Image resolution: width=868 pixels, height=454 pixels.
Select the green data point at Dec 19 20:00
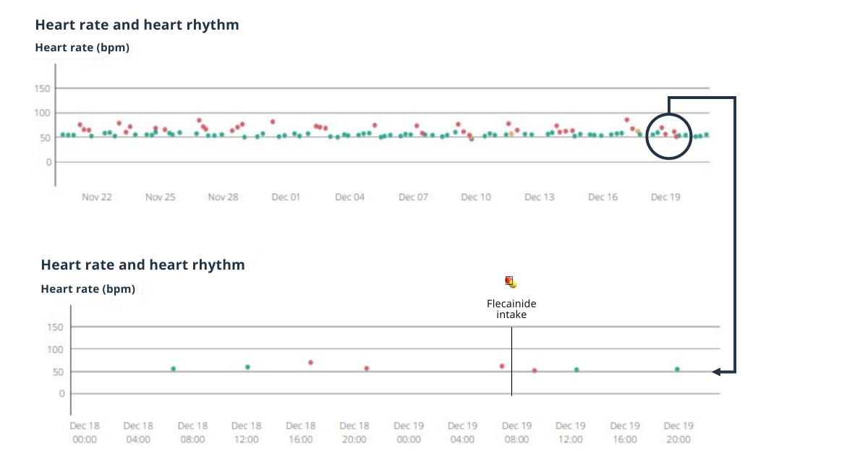coord(677,369)
